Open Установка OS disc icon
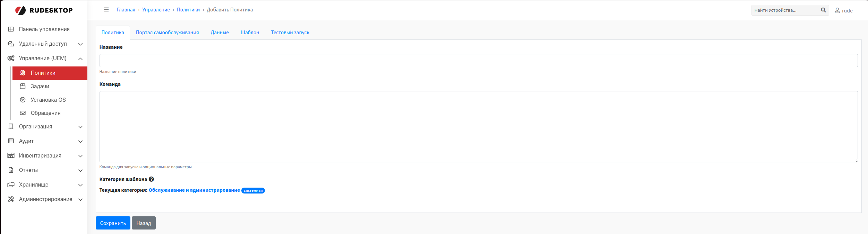The image size is (868, 234). point(23,100)
